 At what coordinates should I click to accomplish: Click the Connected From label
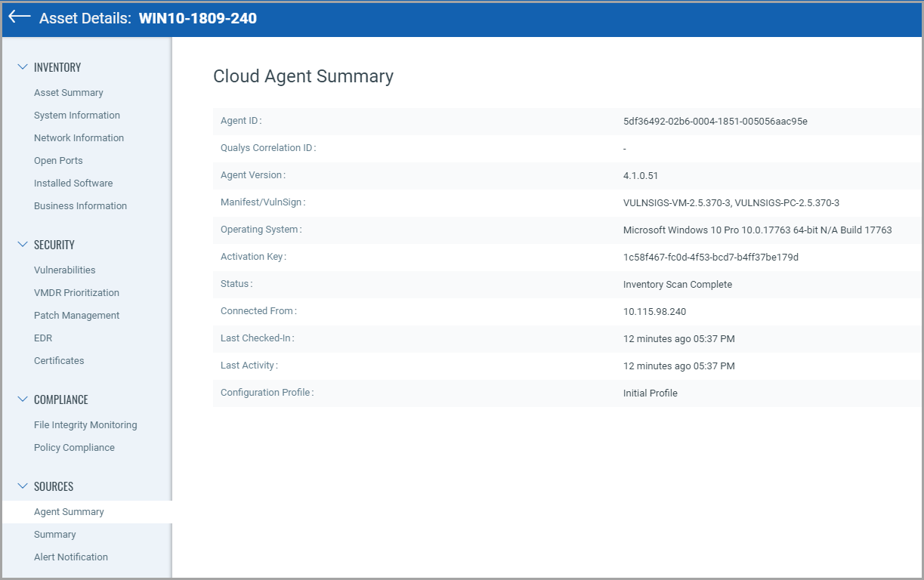tap(258, 311)
